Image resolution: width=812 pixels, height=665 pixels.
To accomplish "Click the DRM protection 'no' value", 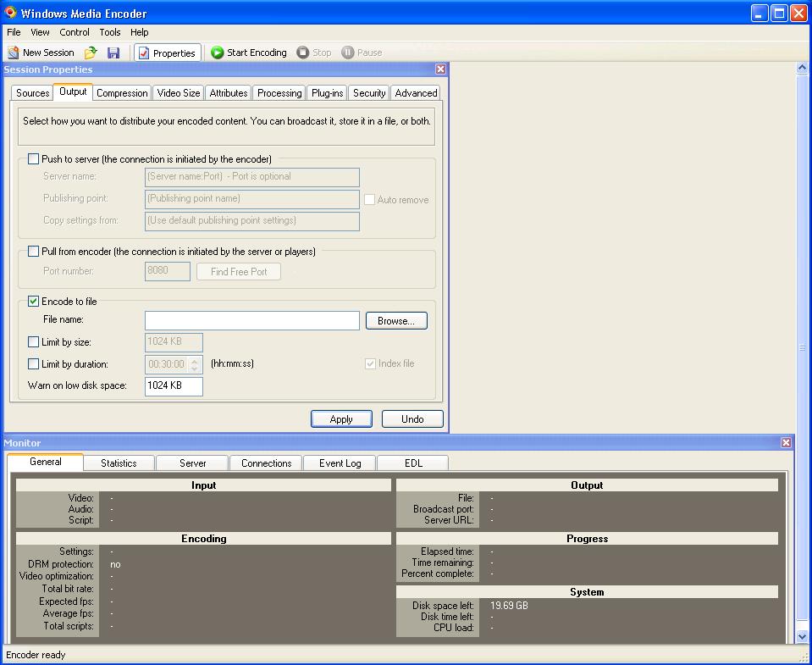I will pyautogui.click(x=115, y=564).
